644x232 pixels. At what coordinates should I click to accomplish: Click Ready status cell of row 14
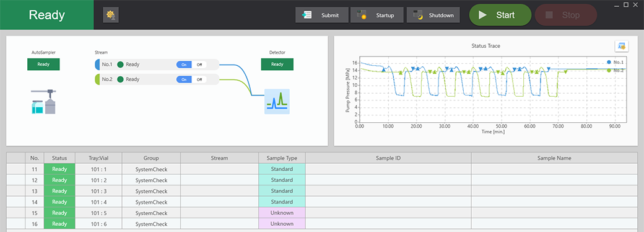pos(59,202)
